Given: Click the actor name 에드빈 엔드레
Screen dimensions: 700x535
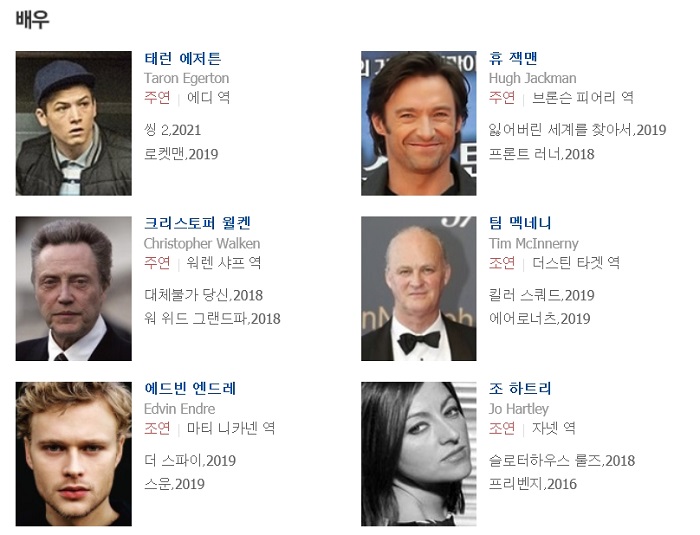Looking at the screenshot, I should (190, 389).
